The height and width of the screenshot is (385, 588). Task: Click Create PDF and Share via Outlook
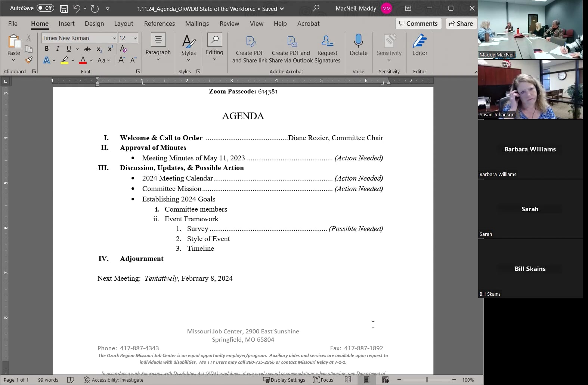point(291,49)
